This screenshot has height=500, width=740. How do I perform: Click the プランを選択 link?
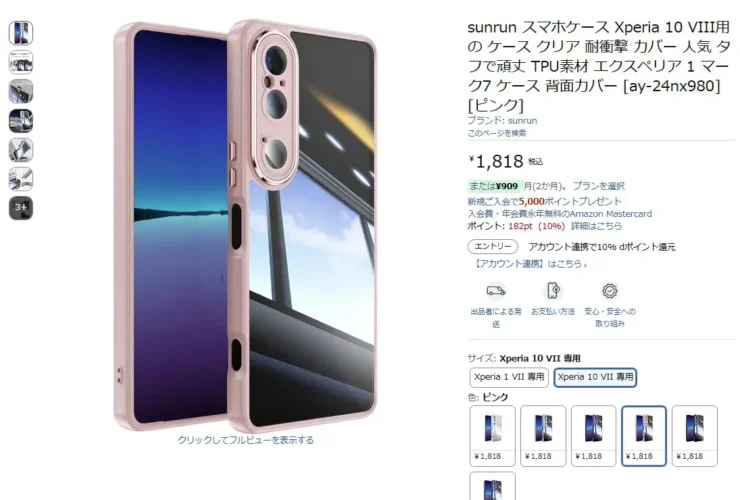pyautogui.click(x=598, y=186)
